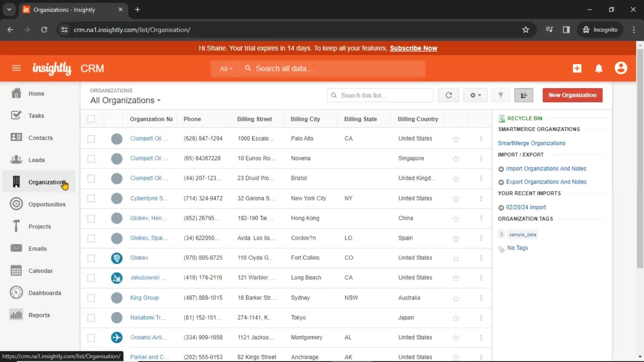This screenshot has width=644, height=362.
Task: Open Opportunities in sidebar
Action: (x=47, y=204)
